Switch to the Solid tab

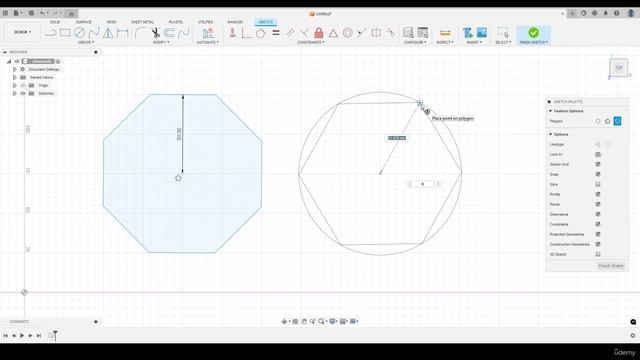(55, 22)
